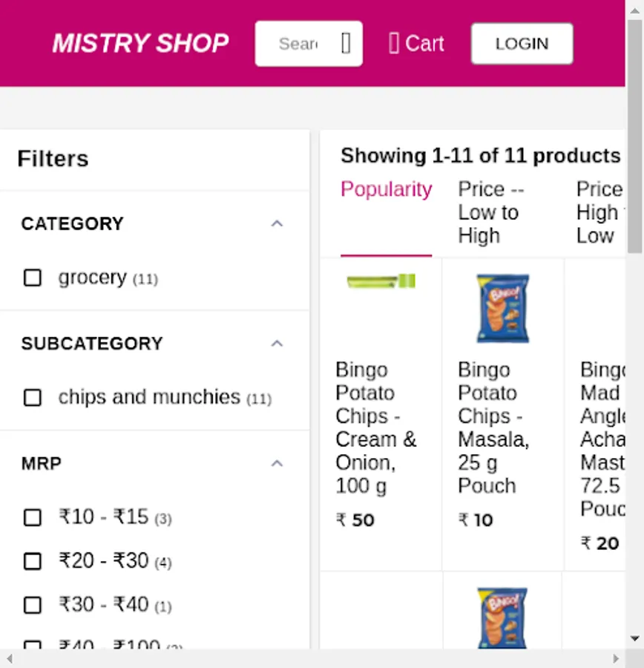644x668 pixels.
Task: Collapse the CATEGORY filter section
Action: pos(277,223)
